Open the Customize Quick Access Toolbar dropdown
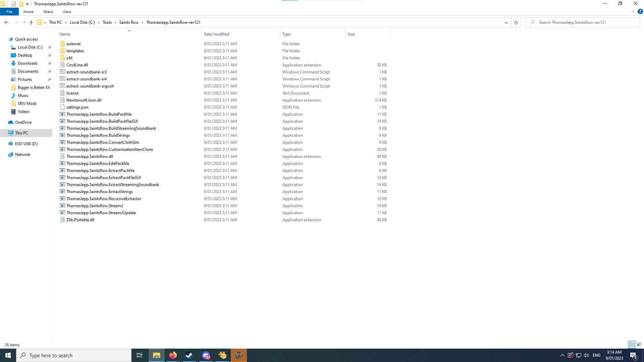The width and height of the screenshot is (644, 362). (x=28, y=4)
